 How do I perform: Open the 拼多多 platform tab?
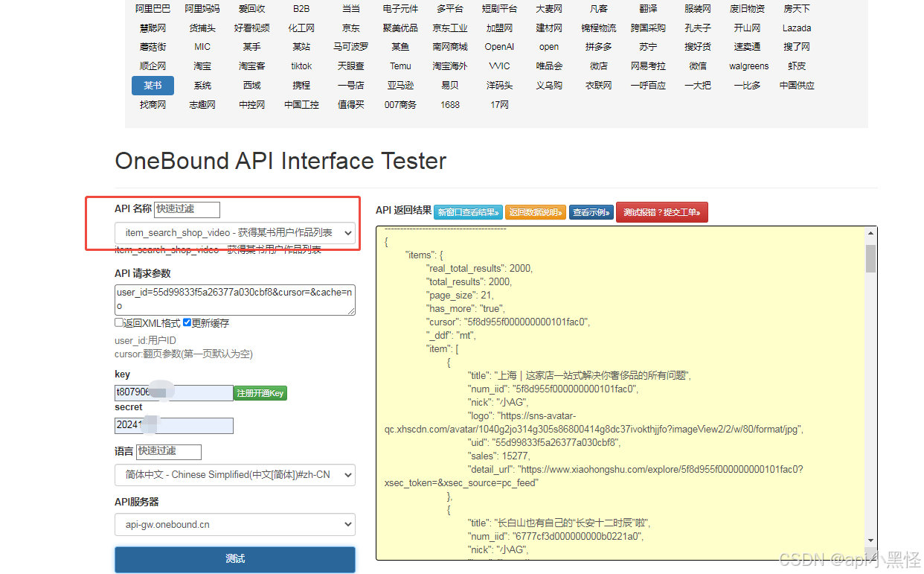[x=599, y=47]
